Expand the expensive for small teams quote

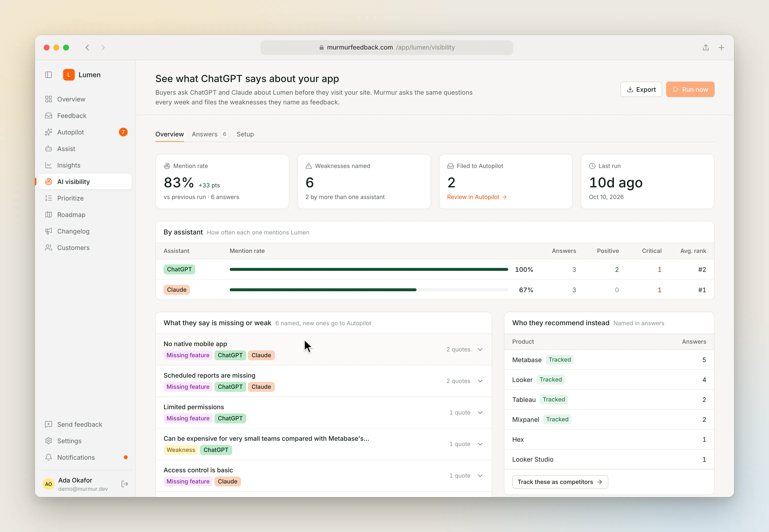pyautogui.click(x=480, y=444)
